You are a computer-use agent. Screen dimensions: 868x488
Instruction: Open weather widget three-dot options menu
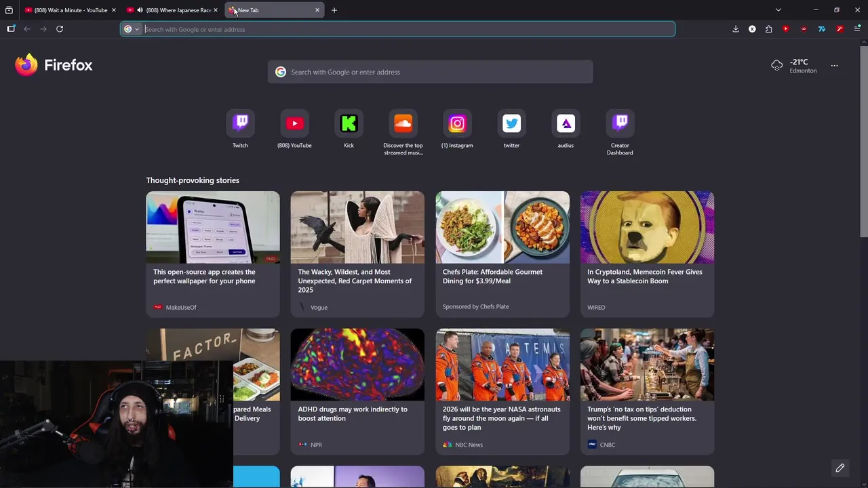835,66
